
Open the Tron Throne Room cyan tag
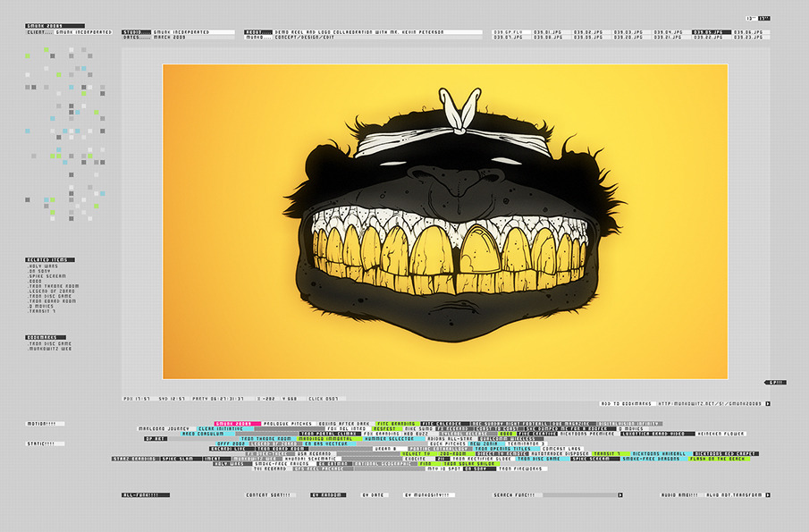point(267,439)
